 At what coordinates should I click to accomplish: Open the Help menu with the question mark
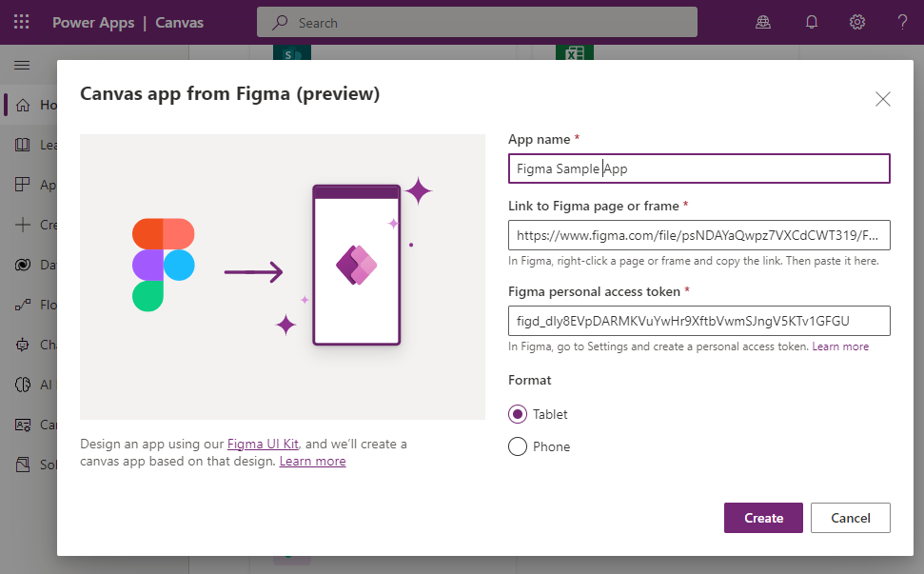click(x=902, y=21)
